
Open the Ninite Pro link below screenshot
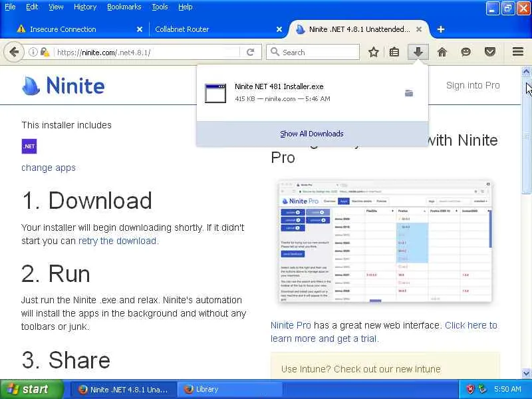[x=291, y=325]
